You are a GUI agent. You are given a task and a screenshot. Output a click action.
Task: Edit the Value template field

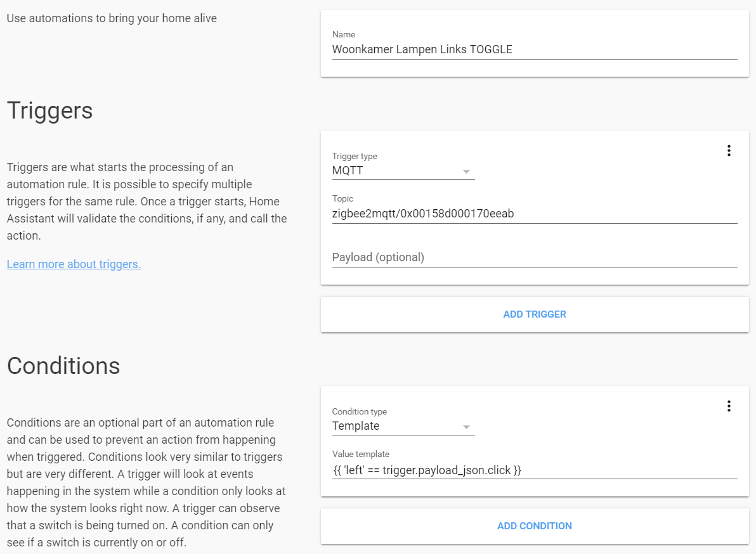[x=534, y=470]
